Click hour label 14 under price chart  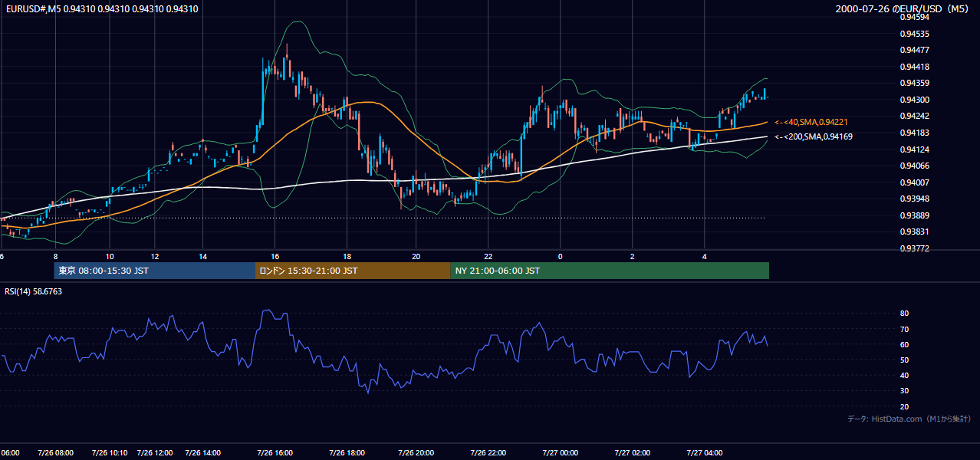[202, 256]
